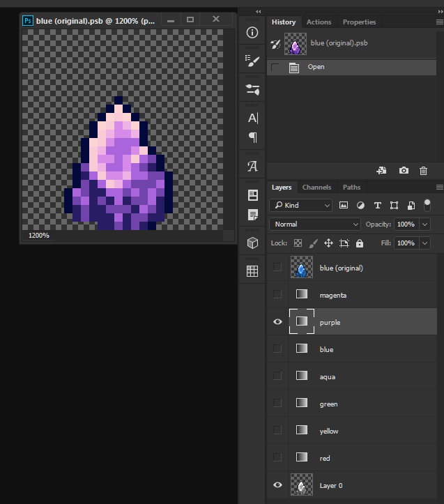Switch to the Channels tab
444x504 pixels.
pyautogui.click(x=316, y=188)
